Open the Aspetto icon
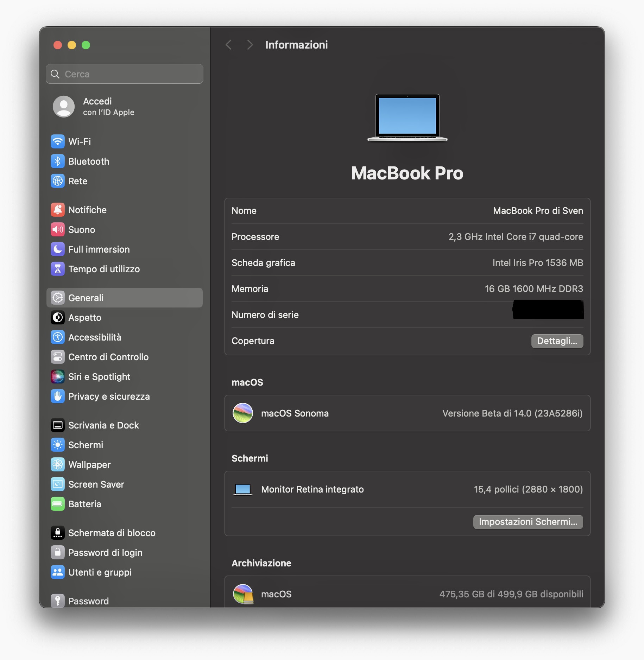 pyautogui.click(x=58, y=317)
